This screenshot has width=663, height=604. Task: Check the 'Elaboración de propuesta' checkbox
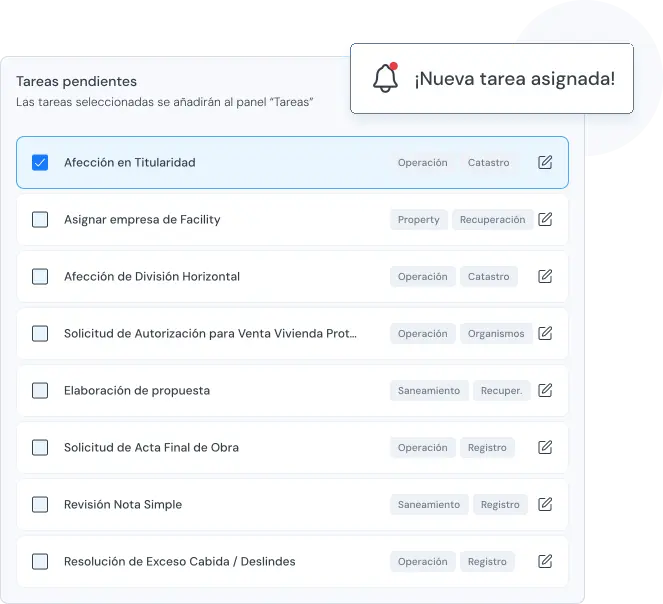[x=40, y=390]
